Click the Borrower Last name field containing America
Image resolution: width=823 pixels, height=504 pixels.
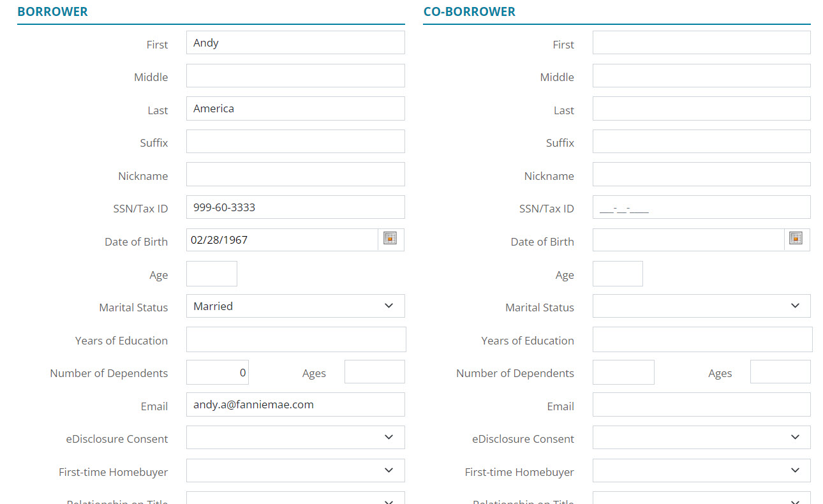pyautogui.click(x=295, y=108)
